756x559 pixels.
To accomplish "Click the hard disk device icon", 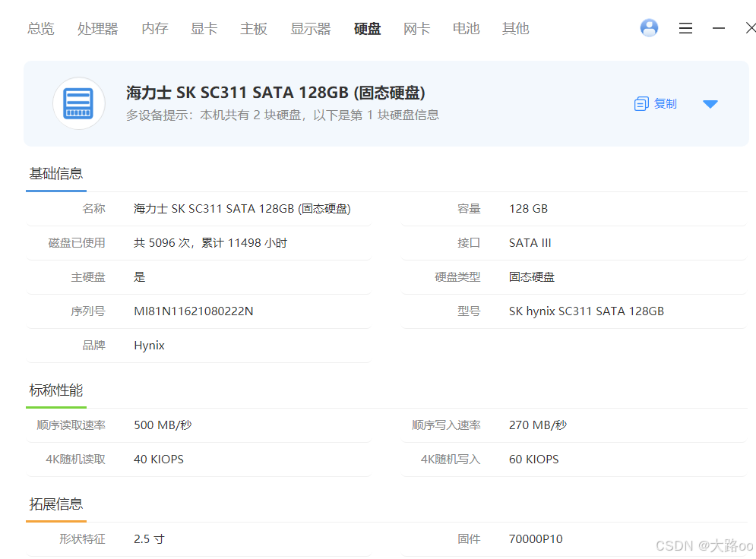I will point(78,103).
